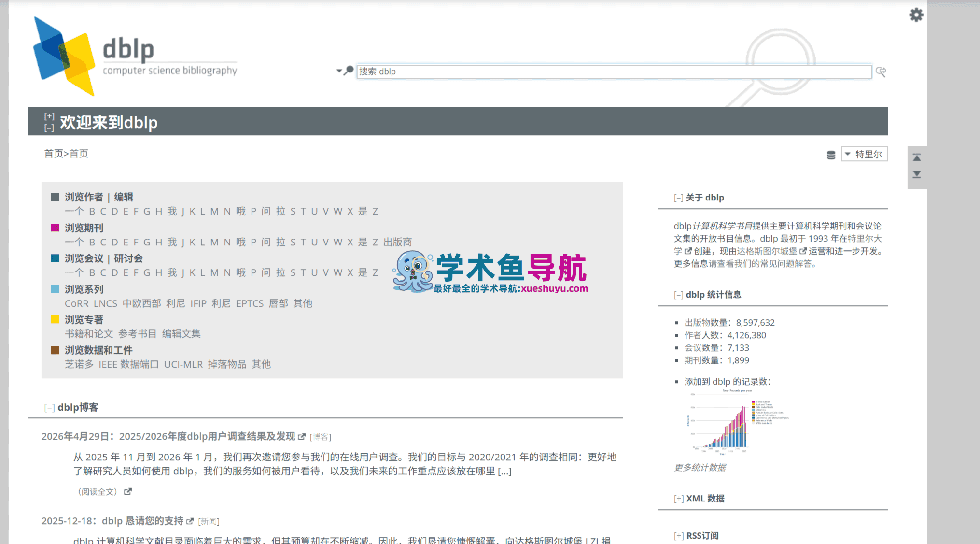This screenshot has height=544, width=980.
Task: Select letter S in the 浏览会议 row
Action: point(293,272)
